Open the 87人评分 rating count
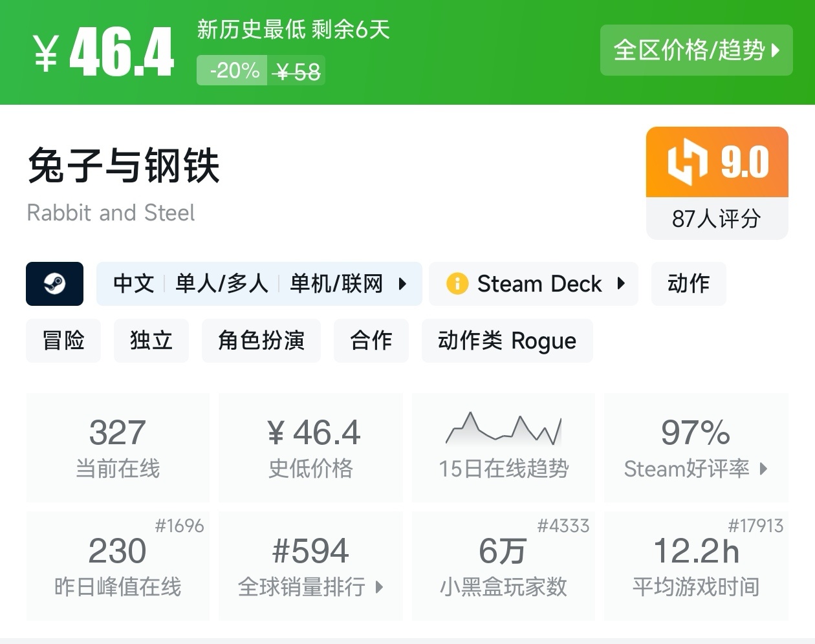Viewport: 815px width, 644px height. pos(716,219)
